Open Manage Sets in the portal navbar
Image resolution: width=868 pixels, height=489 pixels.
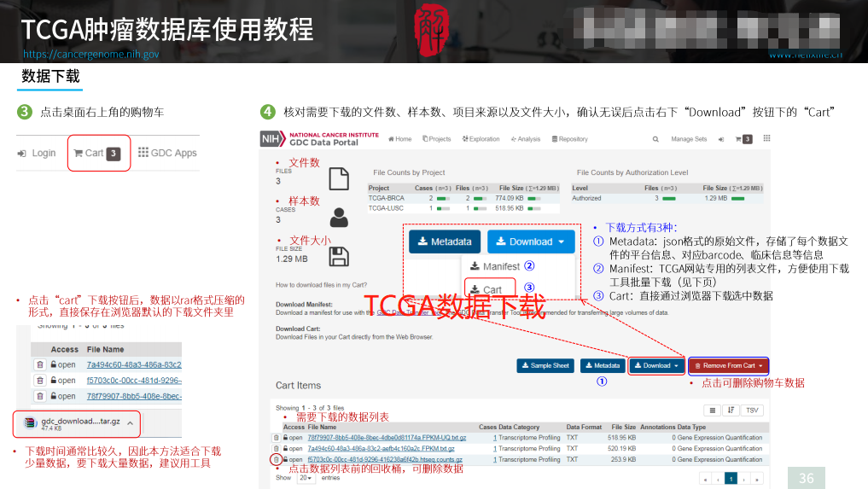pos(689,139)
